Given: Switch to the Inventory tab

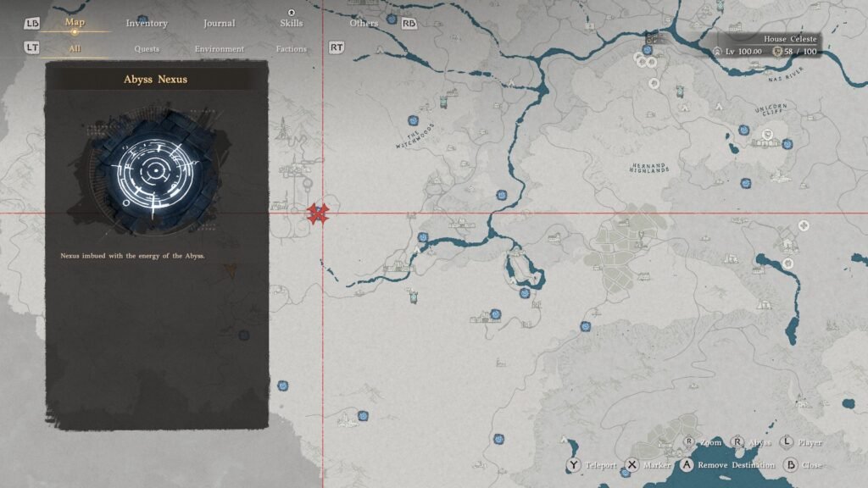Looking at the screenshot, I should click(147, 23).
